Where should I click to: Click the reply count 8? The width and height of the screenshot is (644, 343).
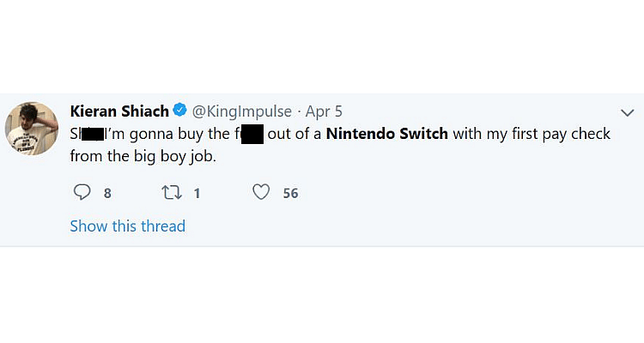coord(107,194)
